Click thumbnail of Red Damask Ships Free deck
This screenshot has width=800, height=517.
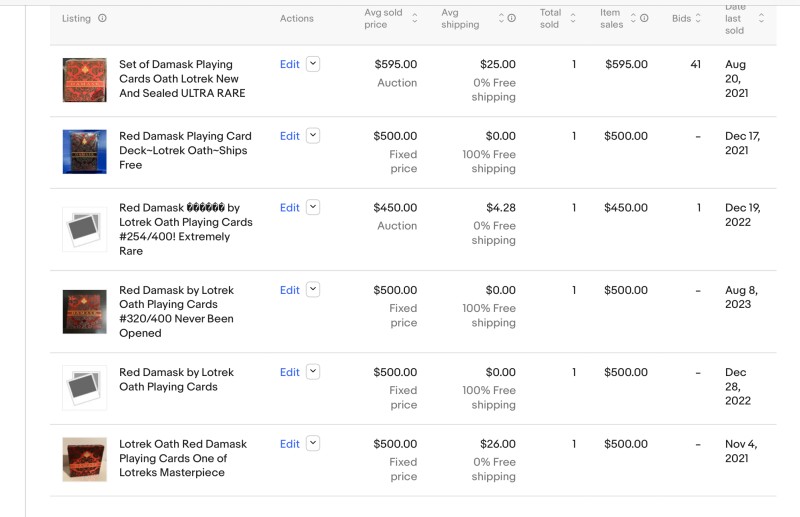click(84, 152)
